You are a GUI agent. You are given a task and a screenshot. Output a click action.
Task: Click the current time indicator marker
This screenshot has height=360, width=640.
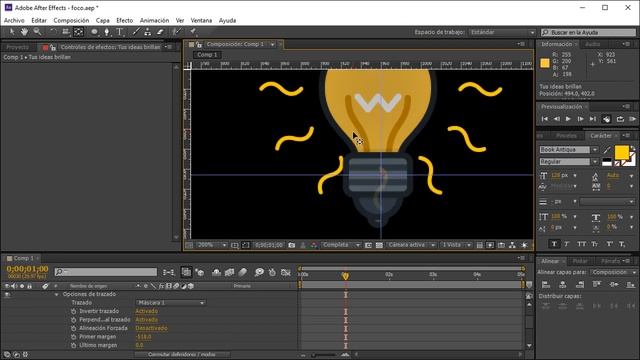click(x=345, y=276)
